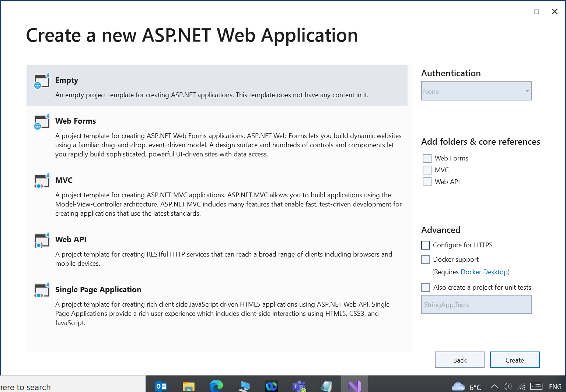Click the Web API template icon

[x=41, y=240]
